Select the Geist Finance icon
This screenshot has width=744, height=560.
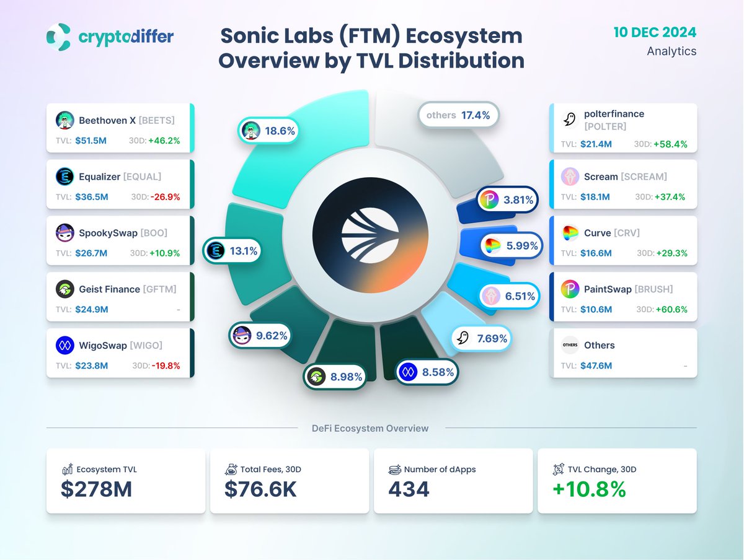coord(65,289)
